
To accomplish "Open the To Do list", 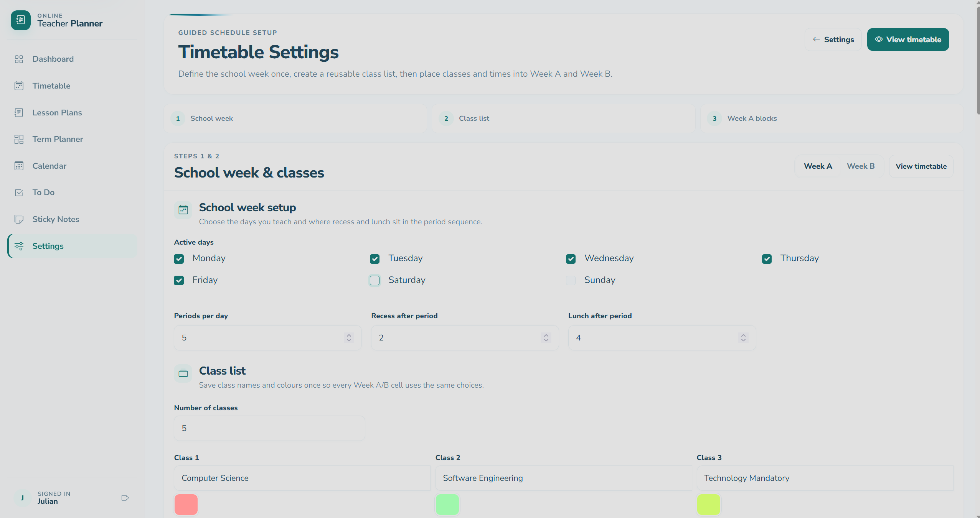I will click(x=73, y=192).
